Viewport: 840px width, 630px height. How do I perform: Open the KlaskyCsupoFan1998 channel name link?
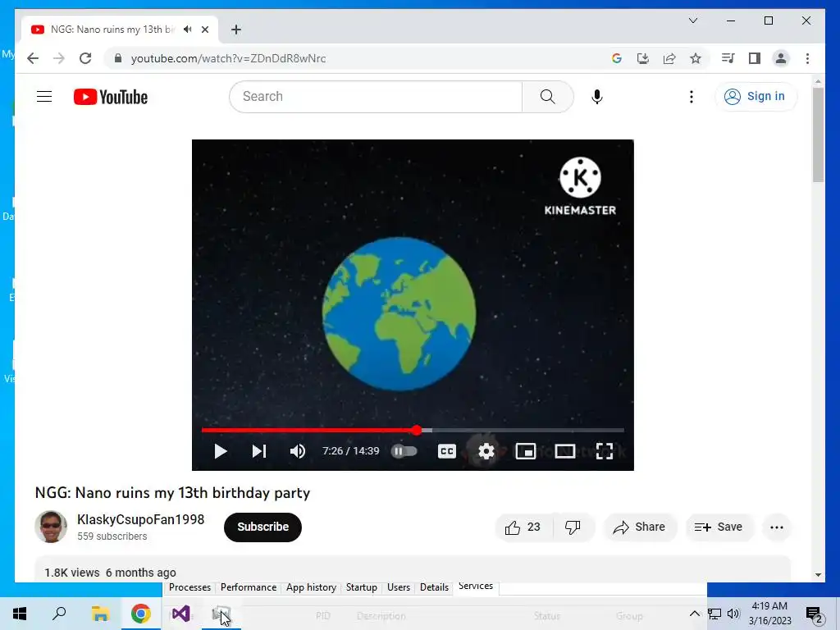point(140,519)
